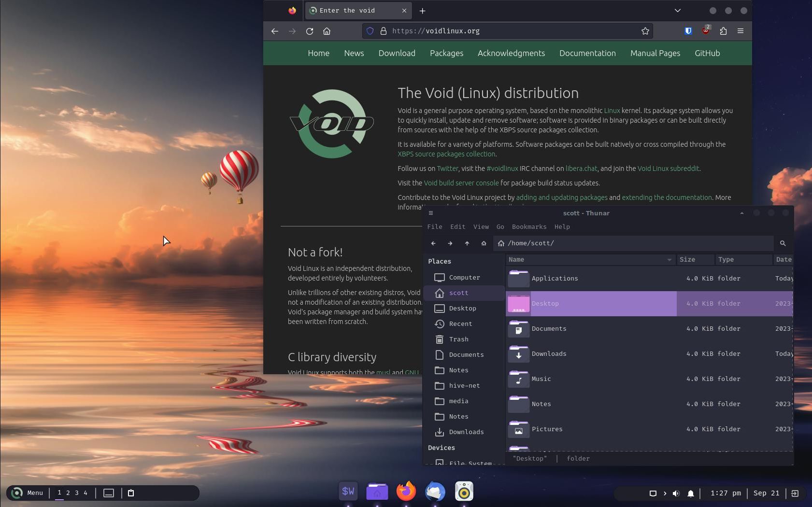Reload the voidlinux.org page
The image size is (812, 507).
(x=310, y=31)
